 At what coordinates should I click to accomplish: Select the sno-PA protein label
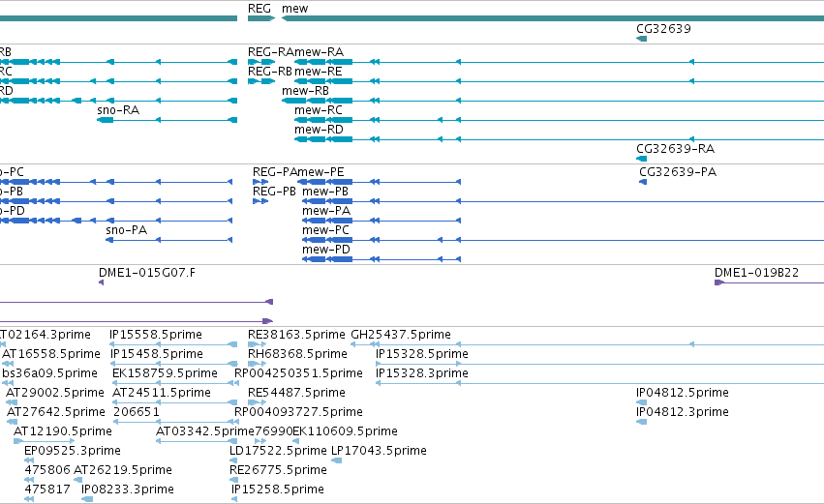[x=126, y=230]
